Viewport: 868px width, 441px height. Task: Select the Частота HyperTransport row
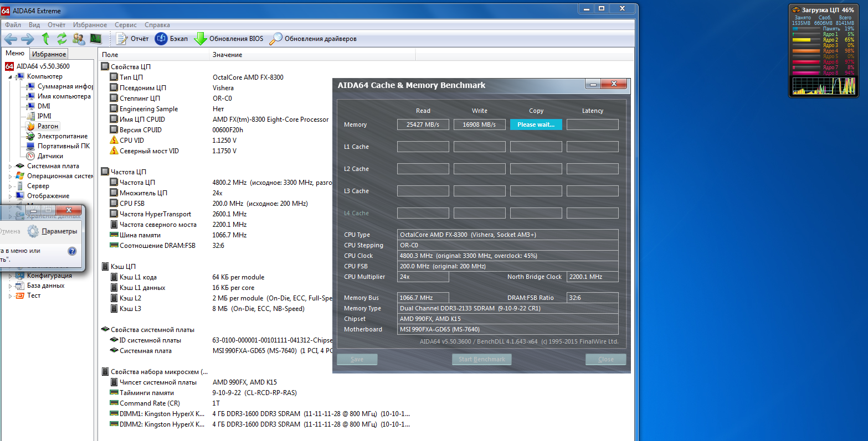216,214
